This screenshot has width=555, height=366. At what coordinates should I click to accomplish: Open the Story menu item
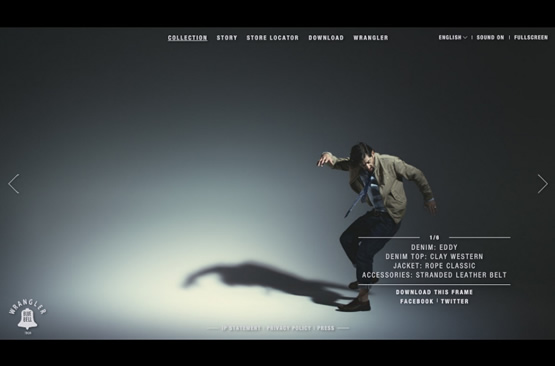coord(227,38)
